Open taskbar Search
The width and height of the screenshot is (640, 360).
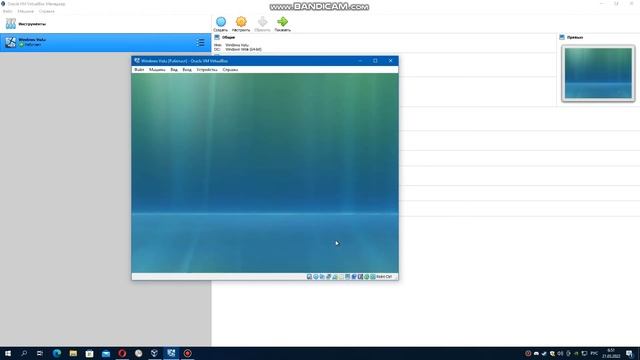pos(24,353)
